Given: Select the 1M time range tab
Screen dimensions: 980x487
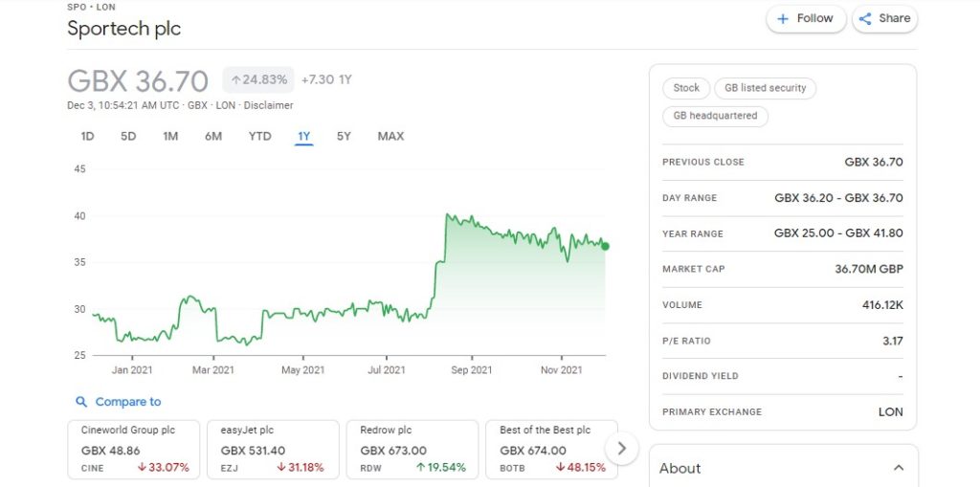Looking at the screenshot, I should tap(170, 136).
